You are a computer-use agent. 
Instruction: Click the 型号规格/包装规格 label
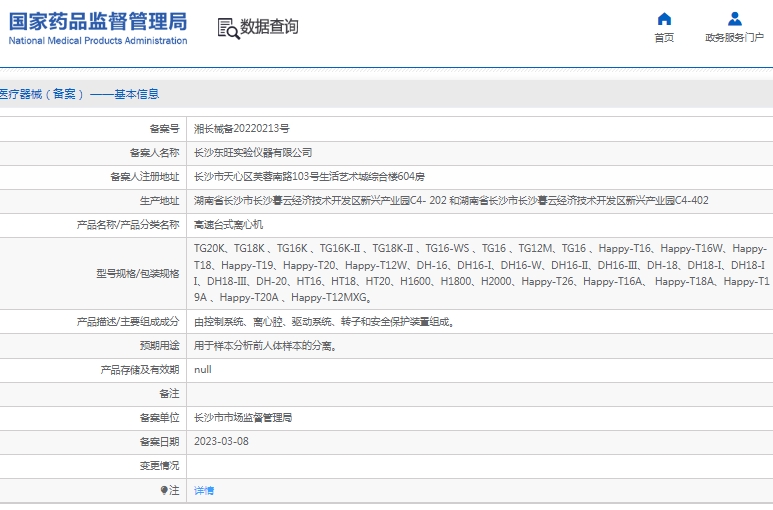(x=138, y=273)
